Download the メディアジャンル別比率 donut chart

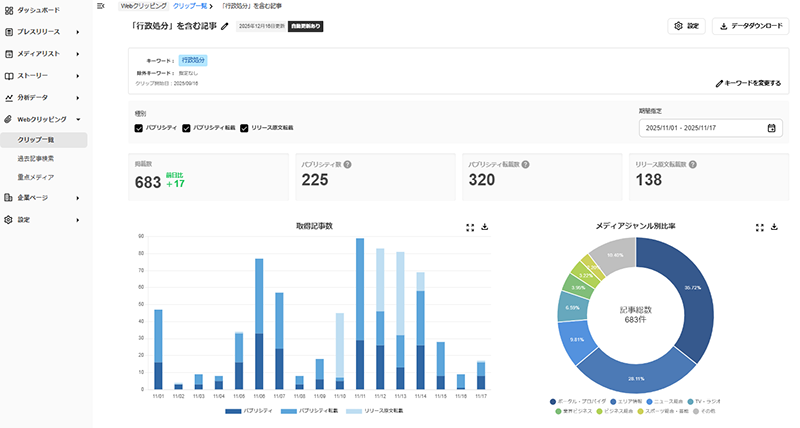tap(774, 227)
